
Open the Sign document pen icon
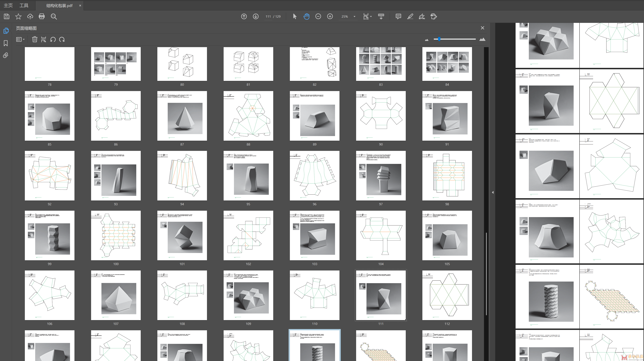(x=422, y=16)
